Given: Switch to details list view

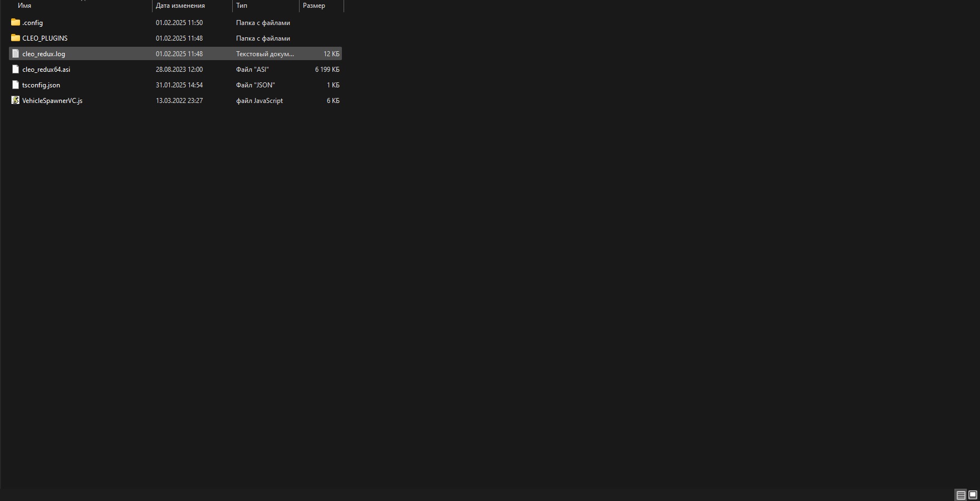Looking at the screenshot, I should click(961, 495).
